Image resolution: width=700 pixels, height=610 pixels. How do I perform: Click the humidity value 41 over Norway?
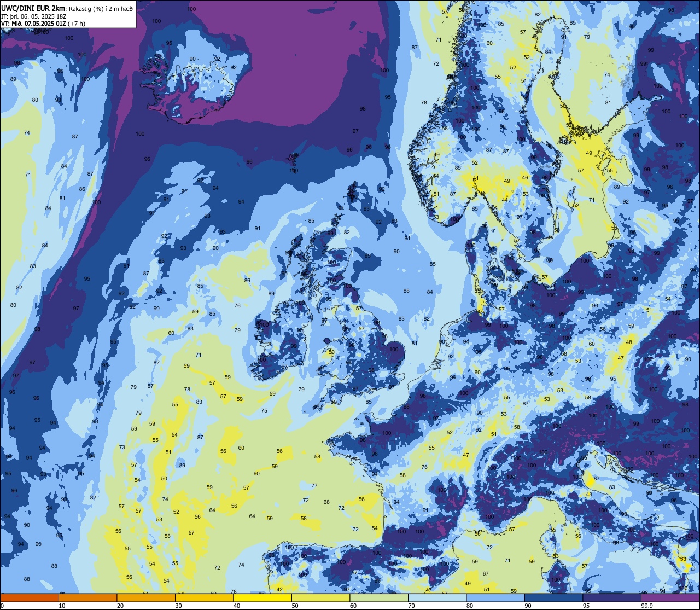476,178
